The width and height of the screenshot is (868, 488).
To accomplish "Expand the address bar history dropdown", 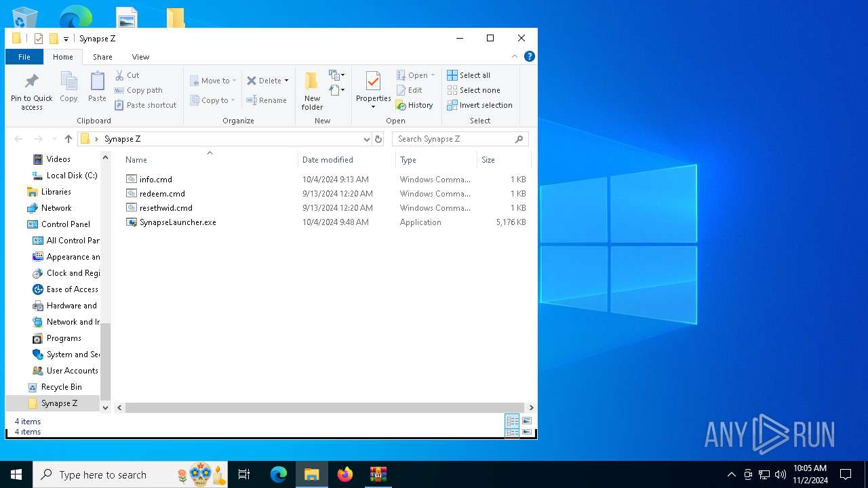I will [366, 139].
